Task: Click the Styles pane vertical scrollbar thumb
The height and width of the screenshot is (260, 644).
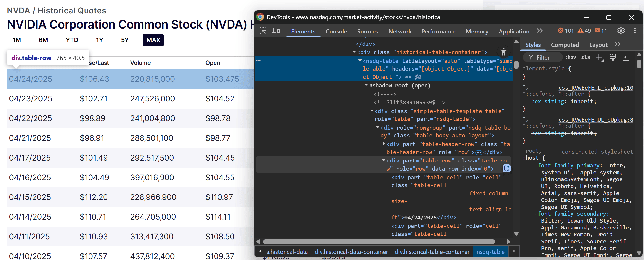Action: tap(639, 64)
